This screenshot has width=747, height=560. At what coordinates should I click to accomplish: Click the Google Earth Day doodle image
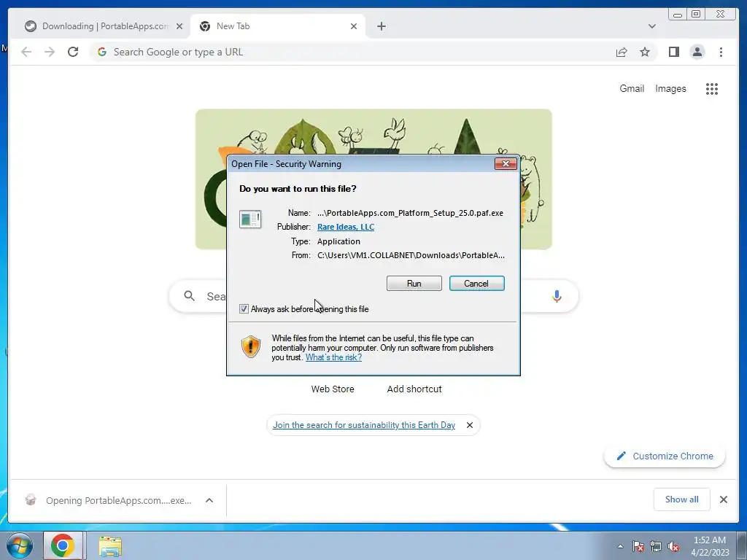[373, 133]
